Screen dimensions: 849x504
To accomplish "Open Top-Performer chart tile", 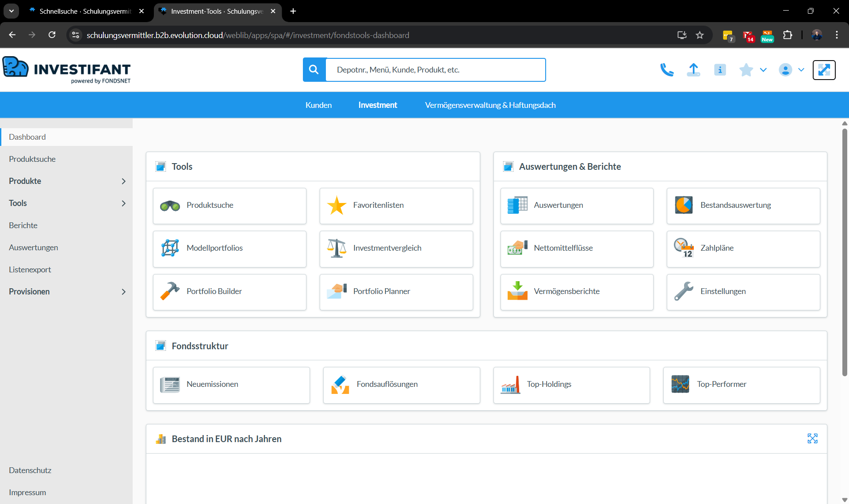I will 742,385.
